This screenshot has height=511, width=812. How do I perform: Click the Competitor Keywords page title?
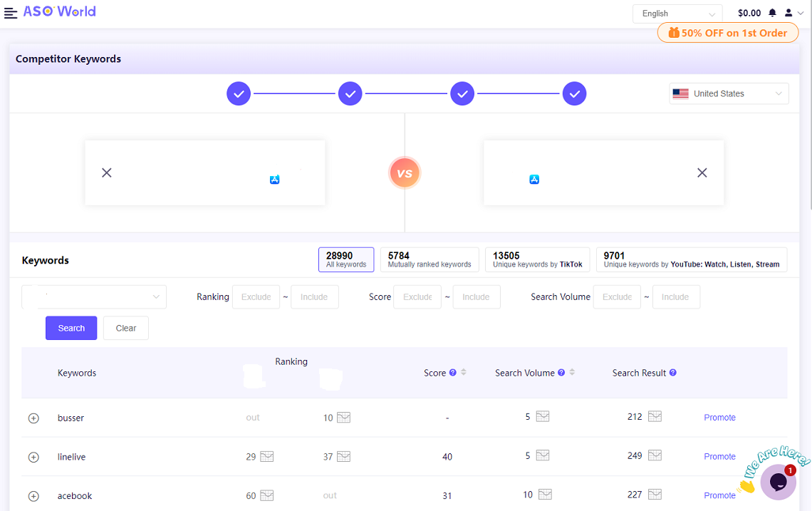click(68, 59)
